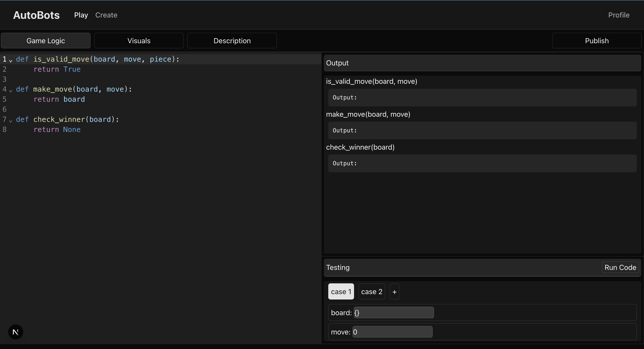Screen dimensions: 644x349
Task: Focus the move input field
Action: point(392,332)
